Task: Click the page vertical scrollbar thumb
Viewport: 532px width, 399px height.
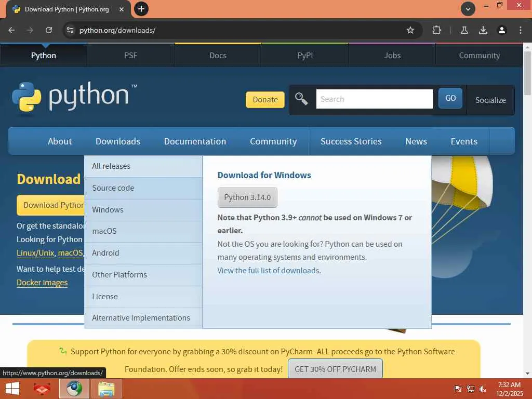Action: click(527, 74)
